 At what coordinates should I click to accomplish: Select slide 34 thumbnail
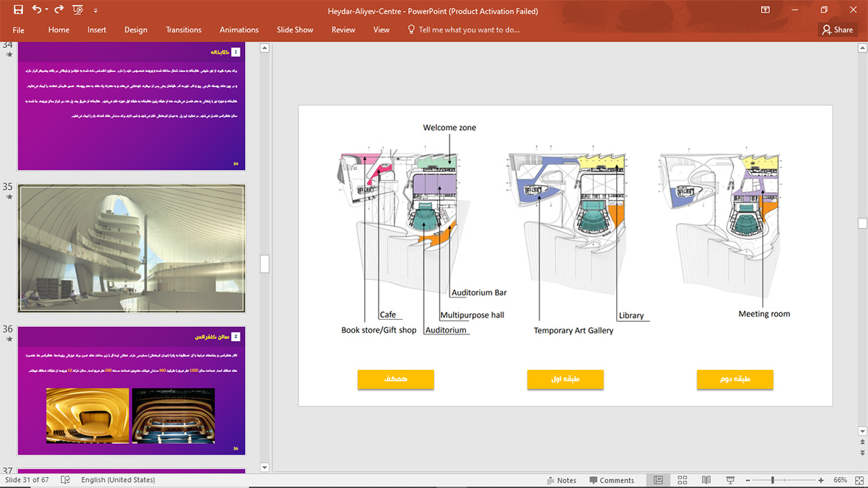[x=131, y=106]
